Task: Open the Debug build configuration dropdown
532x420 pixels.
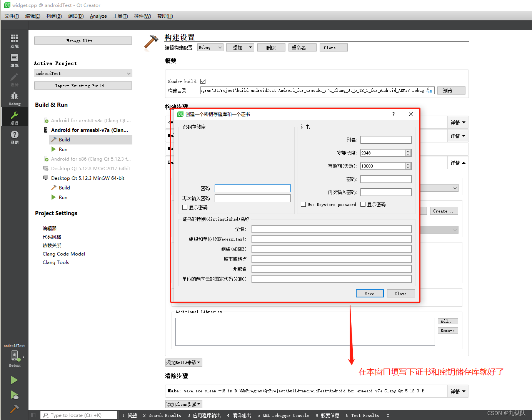Action: click(210, 47)
